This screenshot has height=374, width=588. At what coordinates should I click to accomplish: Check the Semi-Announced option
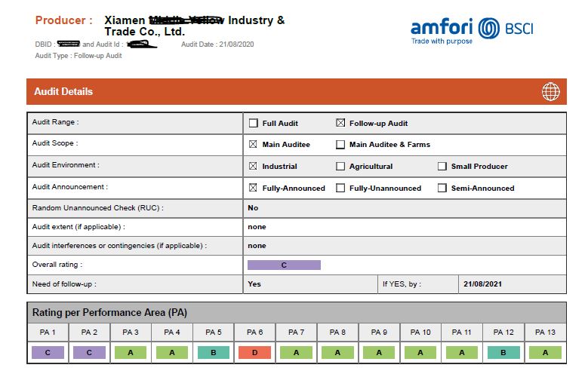[x=442, y=188]
